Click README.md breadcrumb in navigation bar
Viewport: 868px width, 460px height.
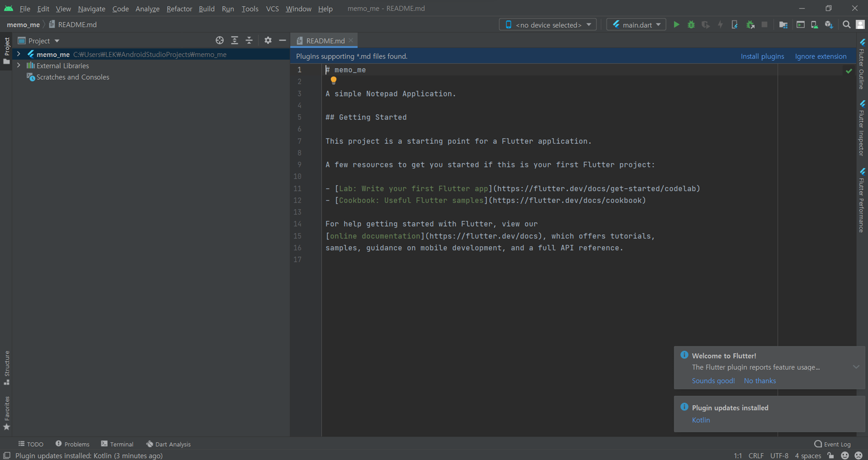pyautogui.click(x=72, y=25)
